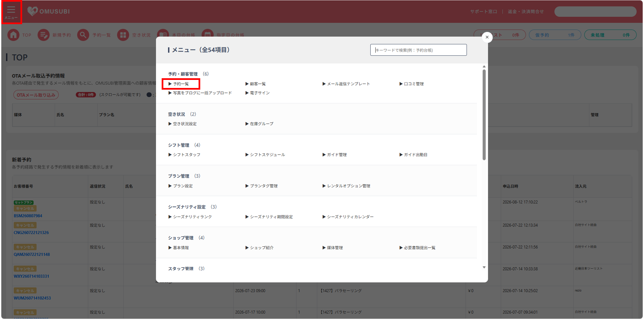This screenshot has height=320, width=644.
Task: Click the OMUSUBI heart logo
Action: point(33,11)
